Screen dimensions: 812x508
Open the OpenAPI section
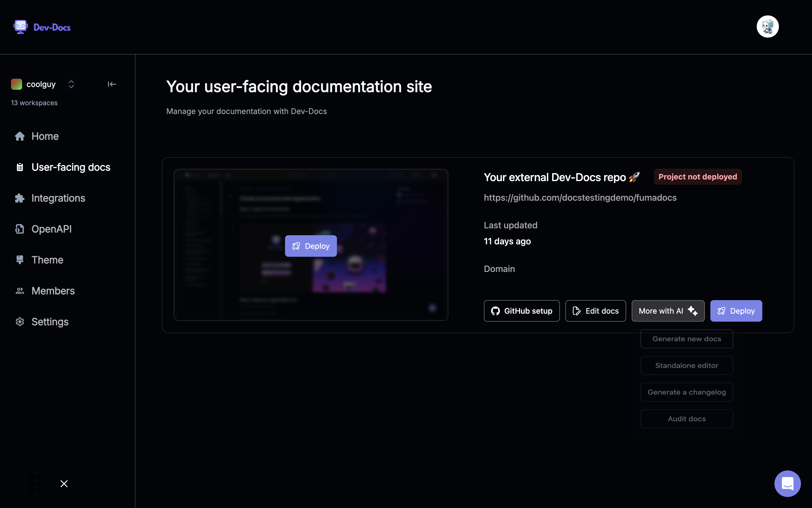(x=51, y=229)
